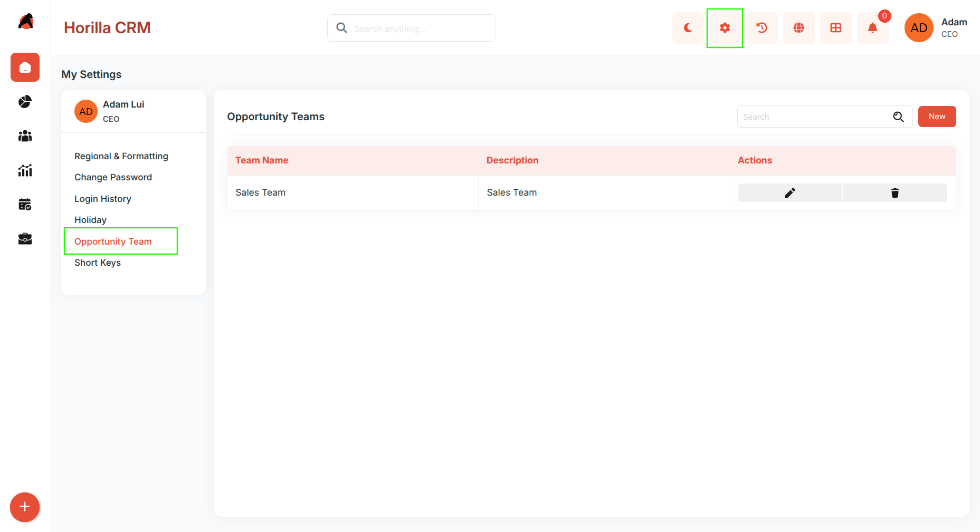Open settings gear icon in header

725,28
